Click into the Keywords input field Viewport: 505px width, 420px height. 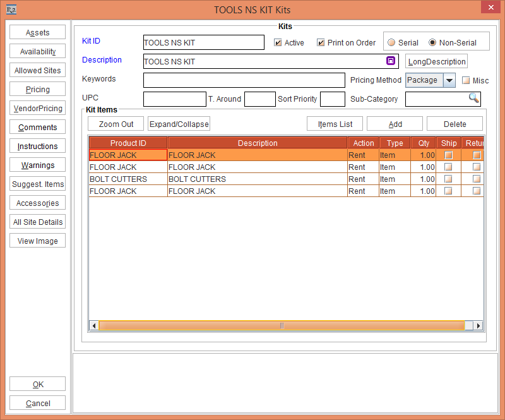(245, 80)
